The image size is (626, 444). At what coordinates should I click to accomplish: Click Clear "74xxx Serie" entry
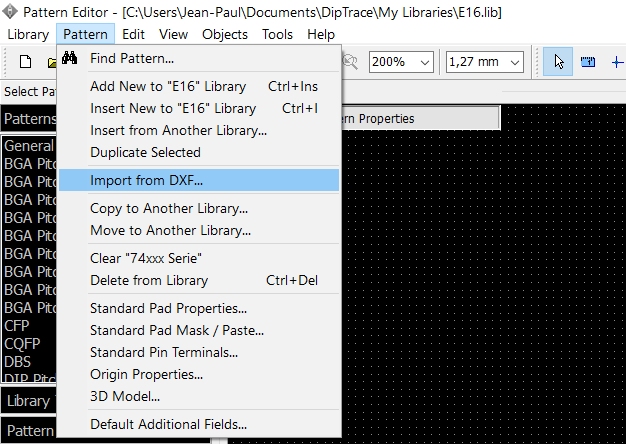click(x=199, y=258)
